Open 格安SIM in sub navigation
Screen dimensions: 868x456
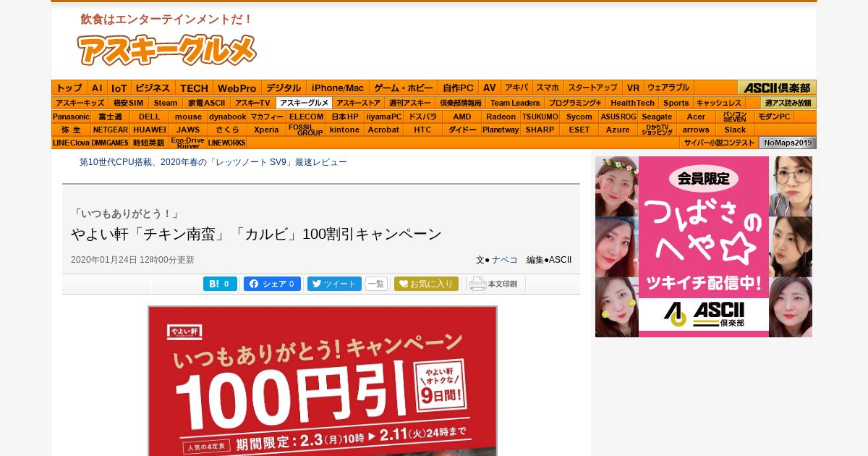coord(129,103)
